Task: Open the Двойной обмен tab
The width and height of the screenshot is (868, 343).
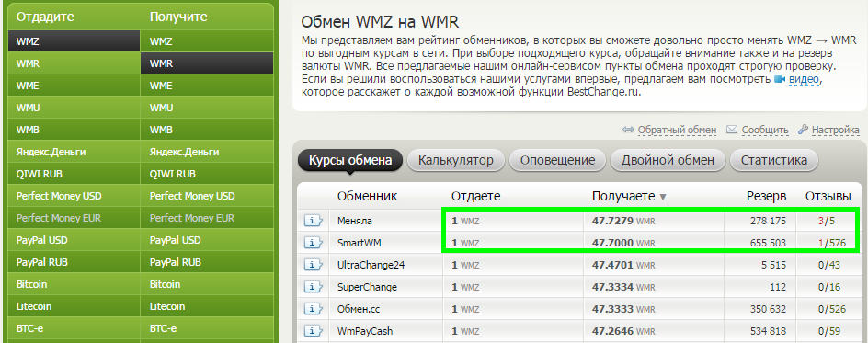Action: tap(668, 160)
